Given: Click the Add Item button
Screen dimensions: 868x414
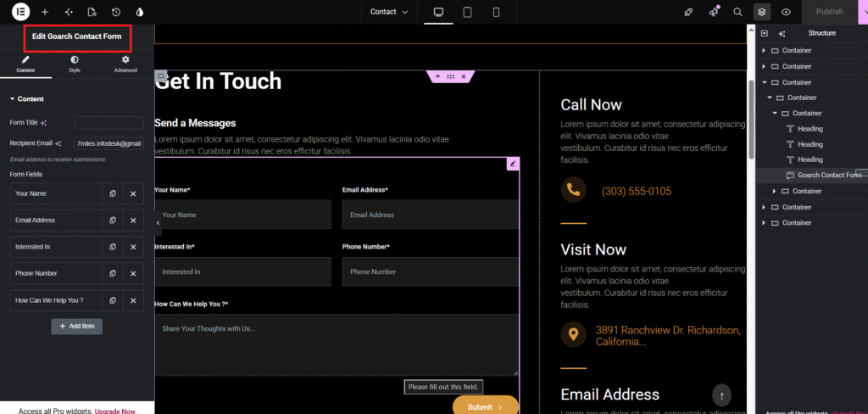Looking at the screenshot, I should click(x=77, y=327).
